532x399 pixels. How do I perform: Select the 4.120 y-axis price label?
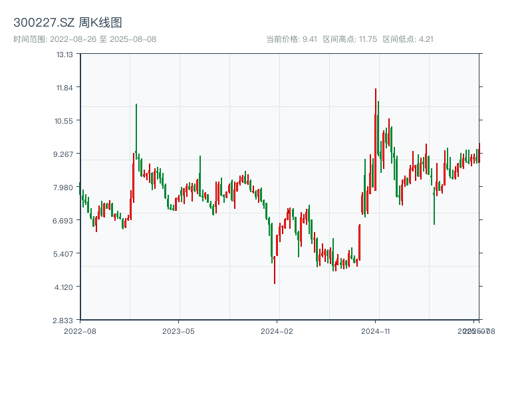click(x=65, y=287)
